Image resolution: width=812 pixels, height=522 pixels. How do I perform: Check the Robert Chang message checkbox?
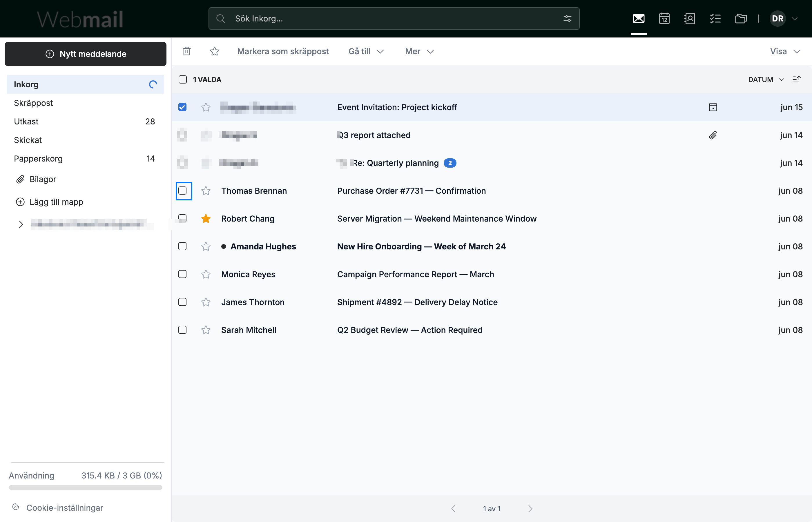(182, 218)
